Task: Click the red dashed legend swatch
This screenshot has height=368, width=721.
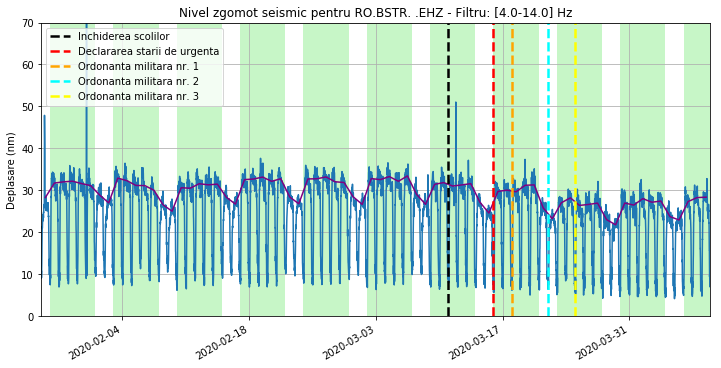Action: coord(61,52)
